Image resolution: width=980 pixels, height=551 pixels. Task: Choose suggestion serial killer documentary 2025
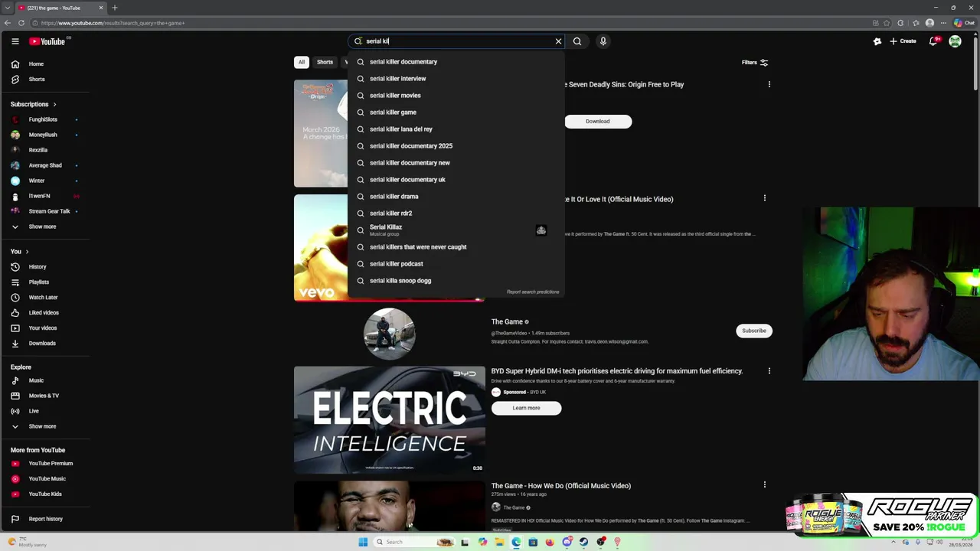pyautogui.click(x=456, y=146)
